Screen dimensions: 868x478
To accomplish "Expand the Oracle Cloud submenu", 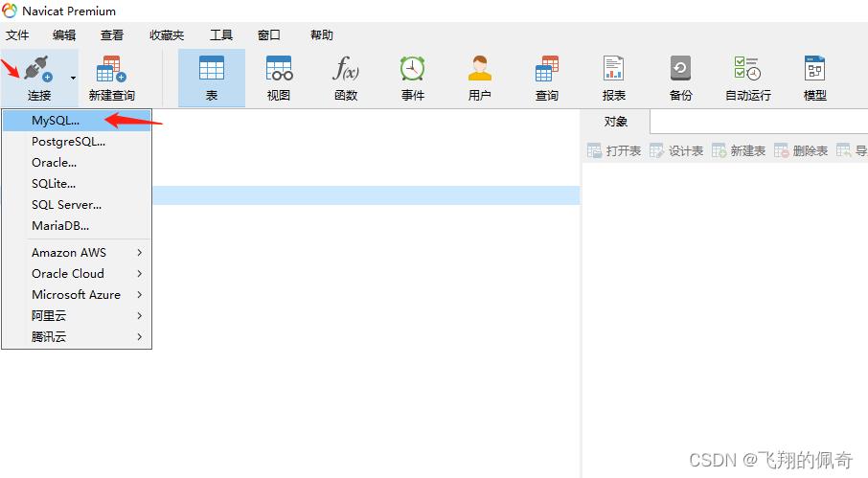I will coord(77,274).
